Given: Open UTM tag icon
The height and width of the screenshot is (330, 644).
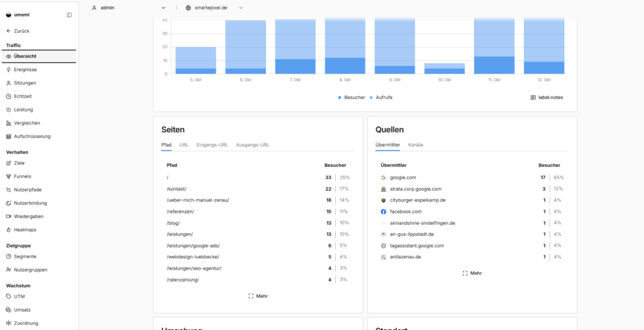Looking at the screenshot, I should coord(9,296).
